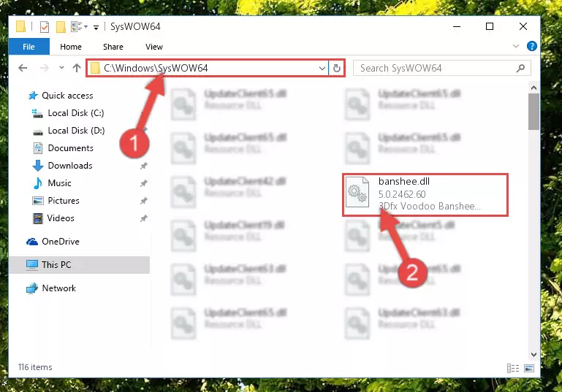Click the folder system icon in title bar

[20, 27]
